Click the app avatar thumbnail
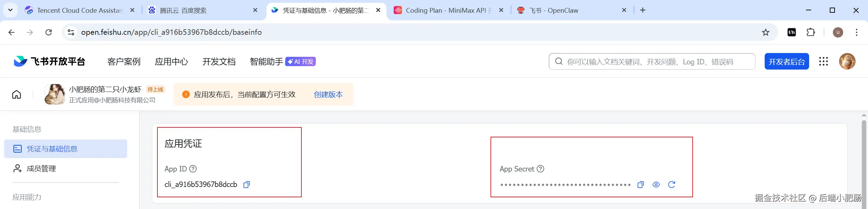Screen dimensions: 868x209 point(55,94)
